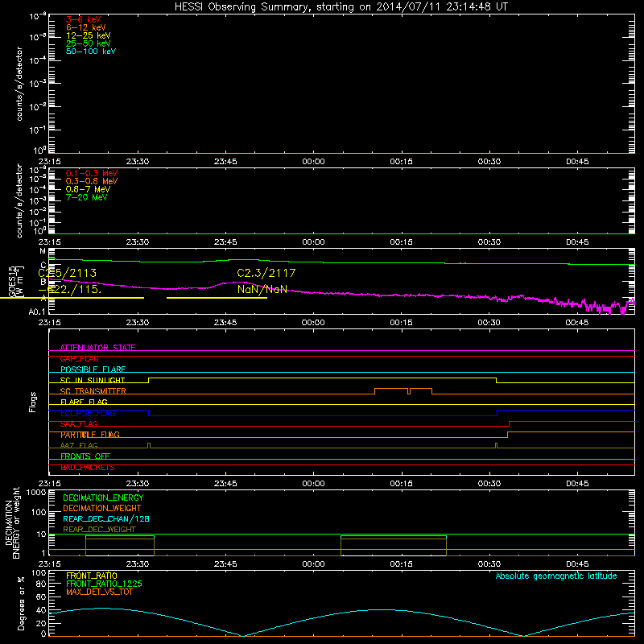
Task: Select the PARTICLE_FLAG label
Action: 90,435
